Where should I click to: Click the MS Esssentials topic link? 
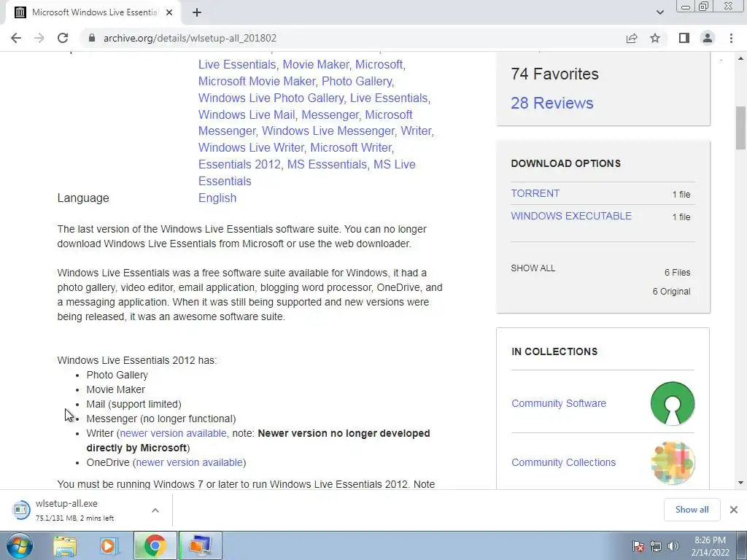(x=327, y=164)
